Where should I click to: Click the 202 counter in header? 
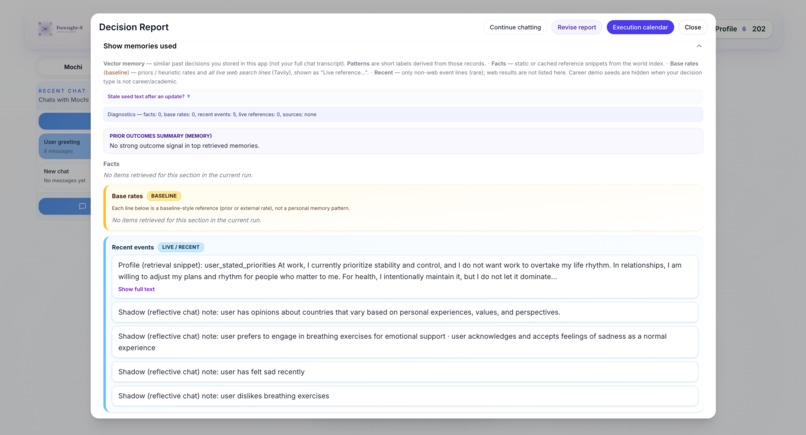[x=759, y=29]
